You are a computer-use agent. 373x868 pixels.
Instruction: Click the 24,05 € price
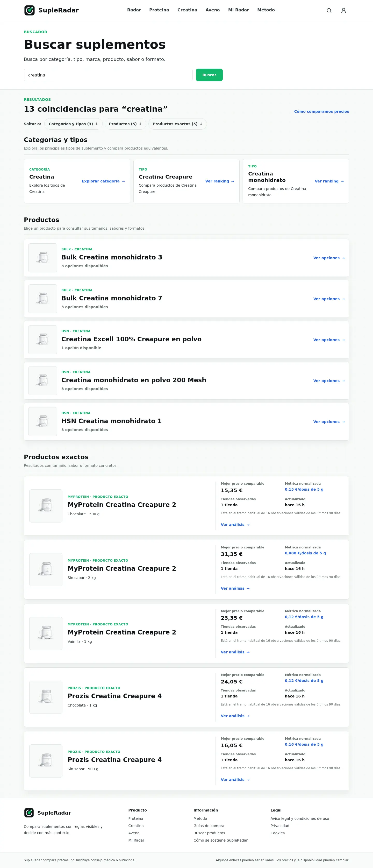tap(232, 681)
